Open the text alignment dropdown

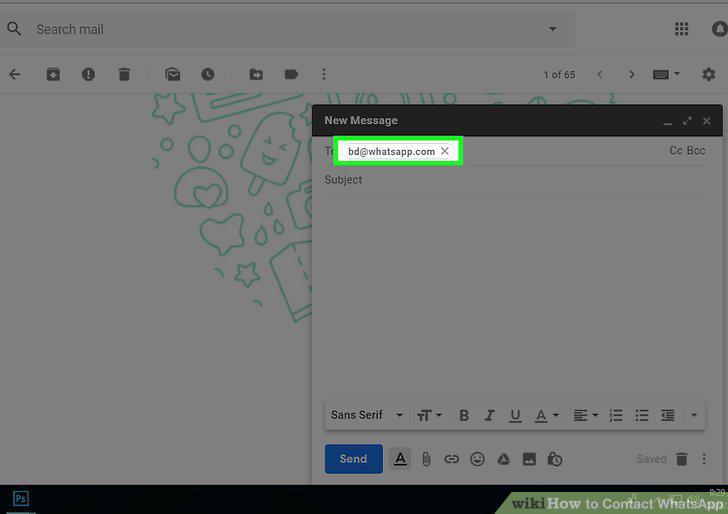click(585, 415)
